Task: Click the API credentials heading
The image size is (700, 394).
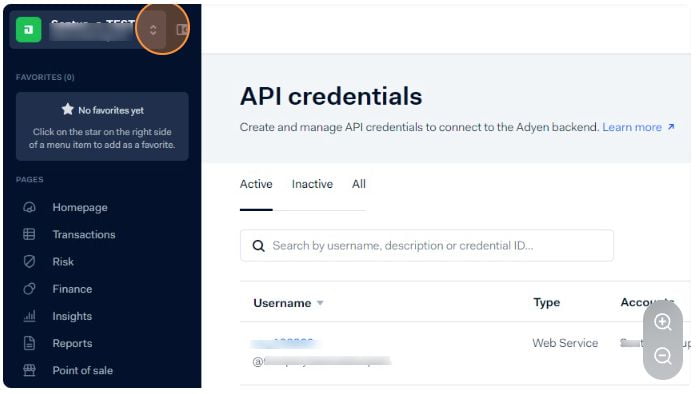Action: coord(331,96)
